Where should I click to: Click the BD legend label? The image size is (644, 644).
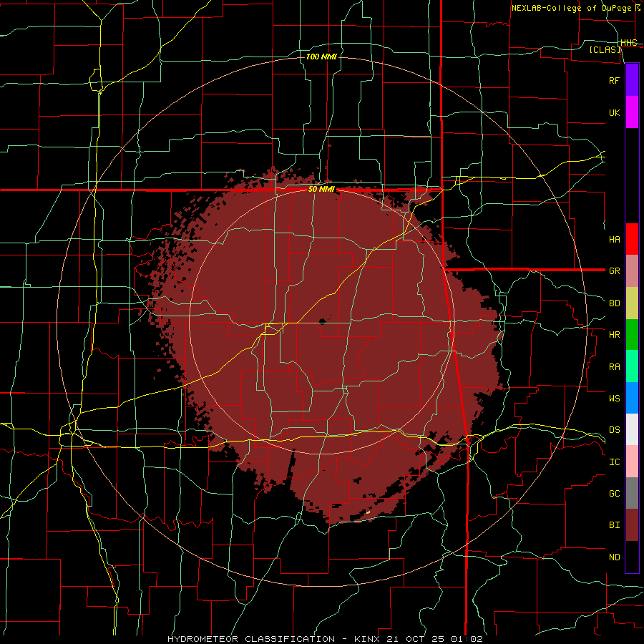pyautogui.click(x=615, y=303)
